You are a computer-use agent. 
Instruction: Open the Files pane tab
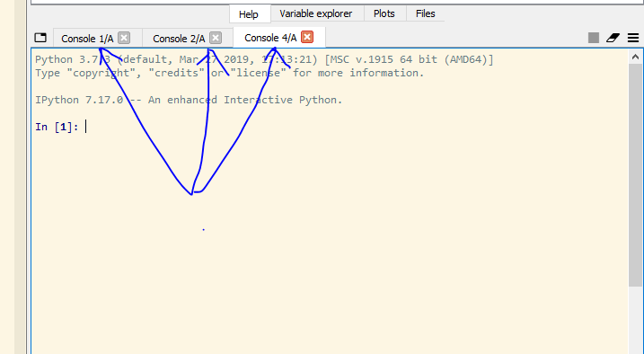click(425, 13)
